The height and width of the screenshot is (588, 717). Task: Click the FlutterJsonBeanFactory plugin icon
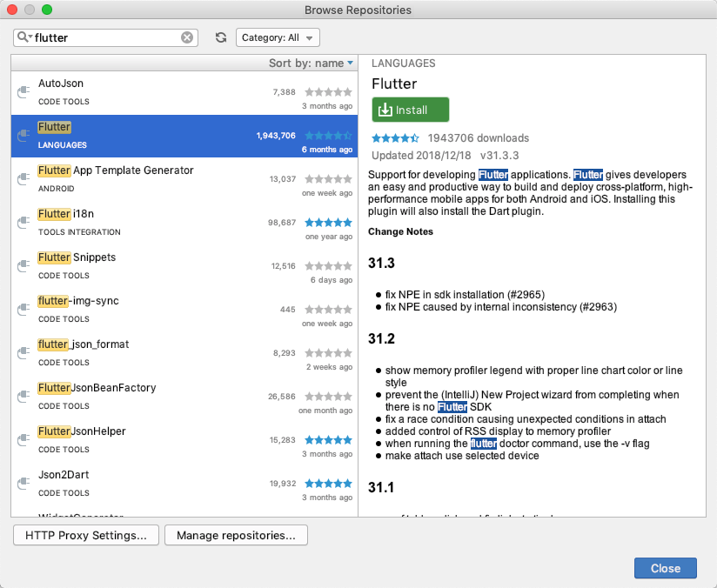click(x=23, y=396)
